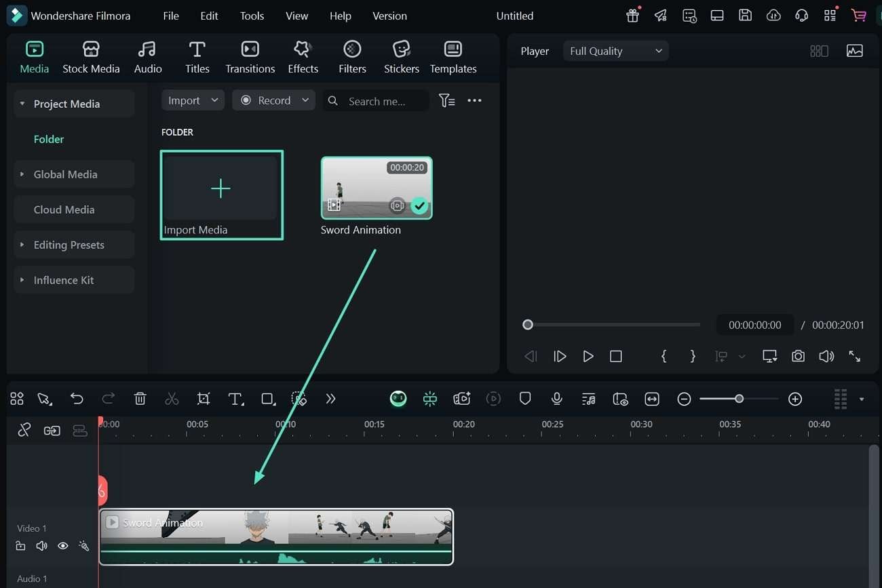The height and width of the screenshot is (588, 882).
Task: Open the headset support icon
Action: click(802, 16)
